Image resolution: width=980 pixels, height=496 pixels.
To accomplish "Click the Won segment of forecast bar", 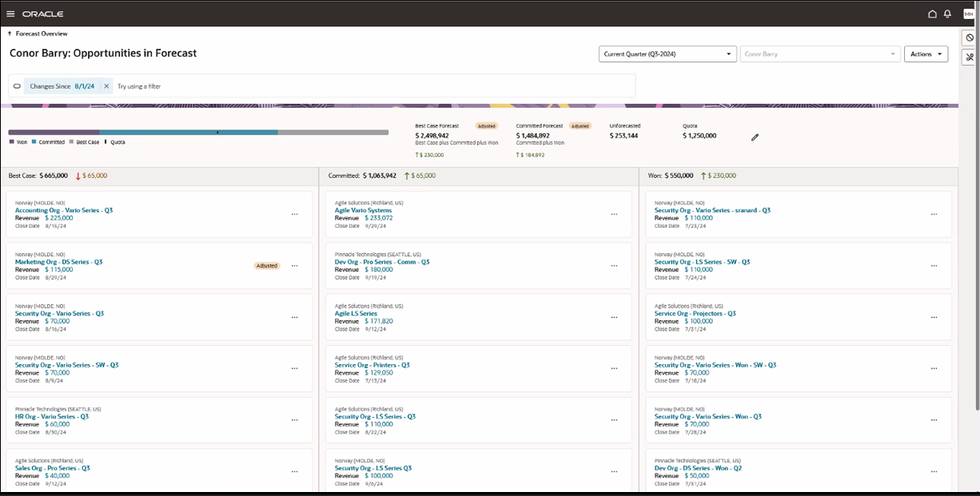I will (x=54, y=132).
